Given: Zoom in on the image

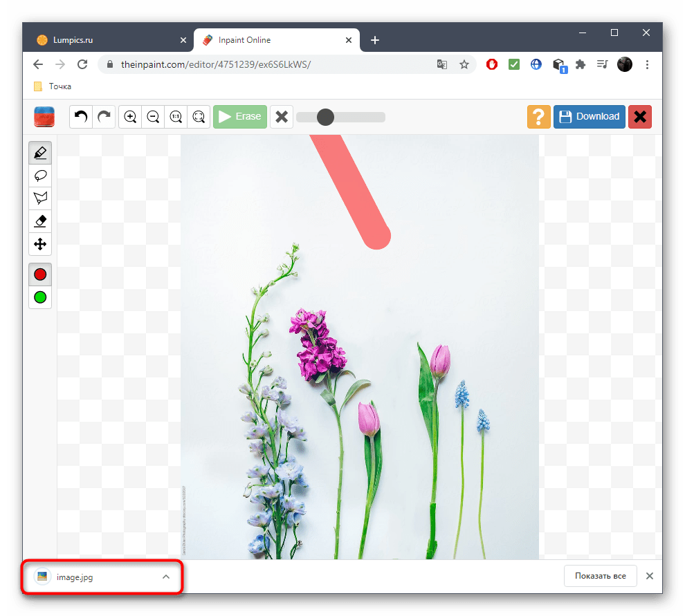Looking at the screenshot, I should pyautogui.click(x=130, y=117).
